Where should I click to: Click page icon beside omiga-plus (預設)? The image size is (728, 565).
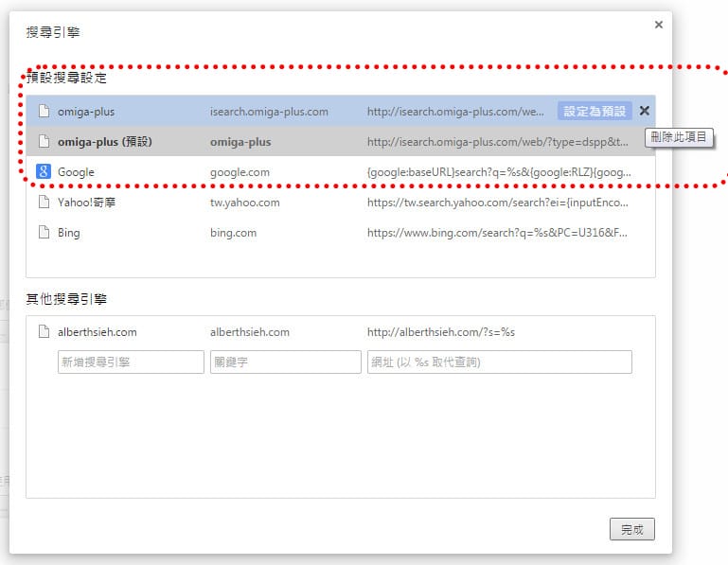(44, 142)
